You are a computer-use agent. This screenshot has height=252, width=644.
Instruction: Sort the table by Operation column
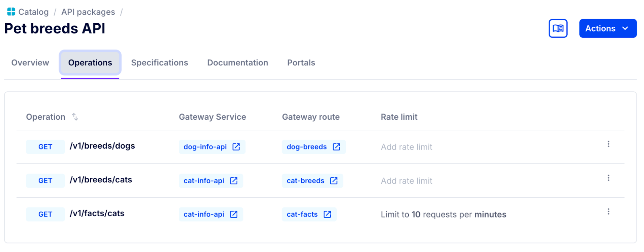75,117
